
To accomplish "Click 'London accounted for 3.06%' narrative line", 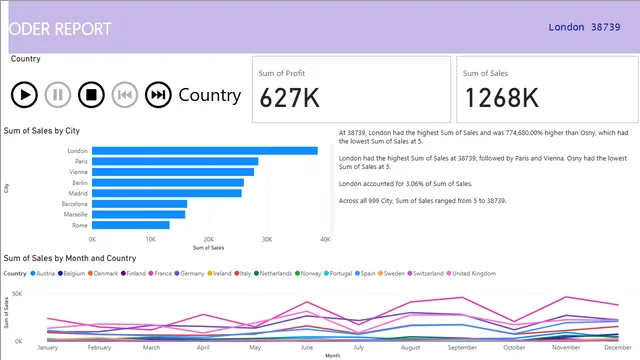I will point(405,184).
